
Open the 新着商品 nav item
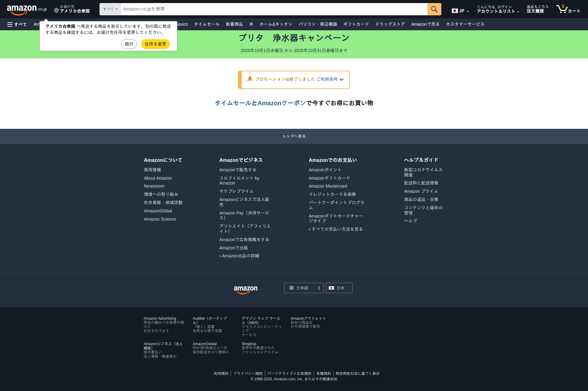pyautogui.click(x=234, y=24)
